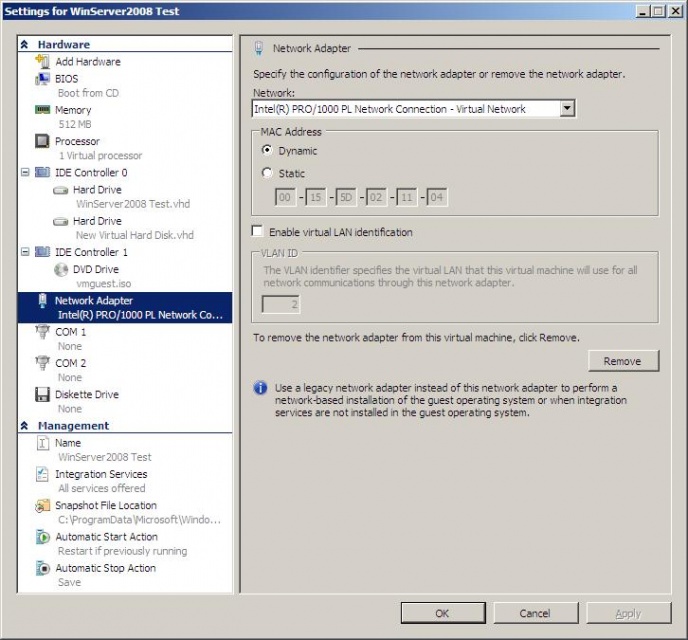The height and width of the screenshot is (640, 688).
Task: Select WinServer2008 Test.vhd hard drive entry
Action: coord(97,189)
